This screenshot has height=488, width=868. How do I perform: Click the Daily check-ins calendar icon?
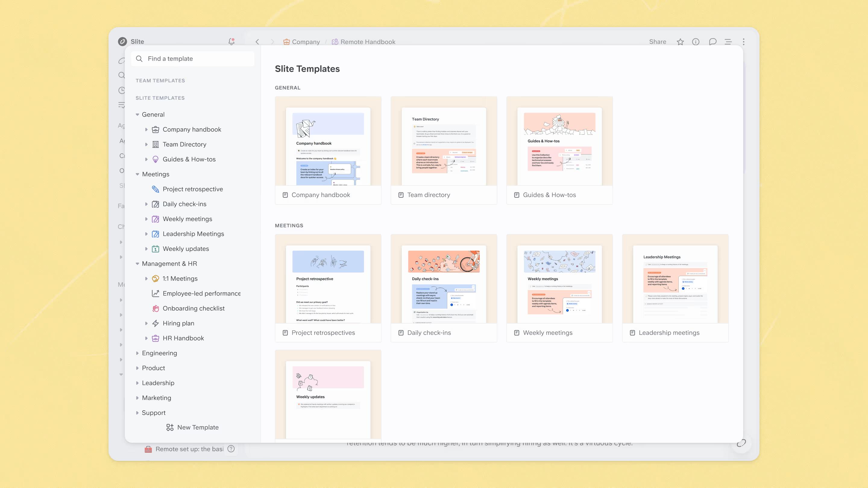[x=155, y=204]
